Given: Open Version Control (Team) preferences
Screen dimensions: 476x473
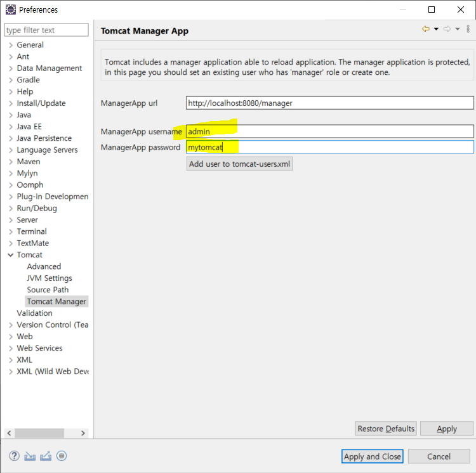Looking at the screenshot, I should point(53,325).
